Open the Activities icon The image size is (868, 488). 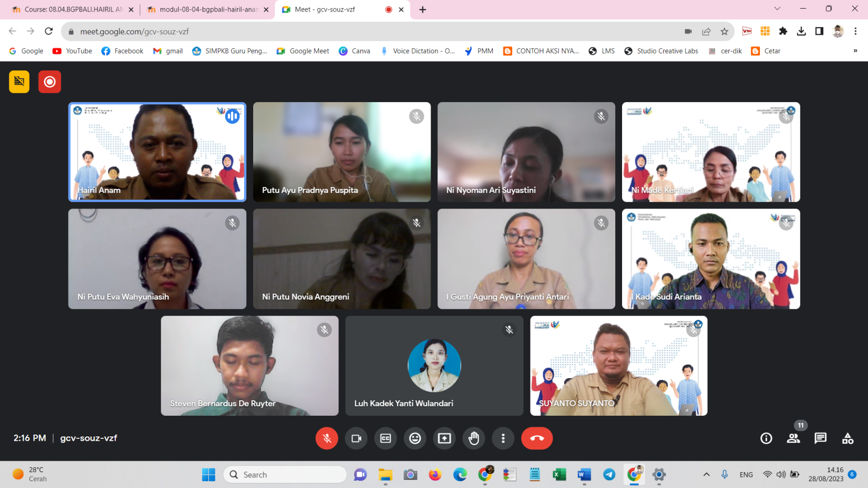coord(847,438)
